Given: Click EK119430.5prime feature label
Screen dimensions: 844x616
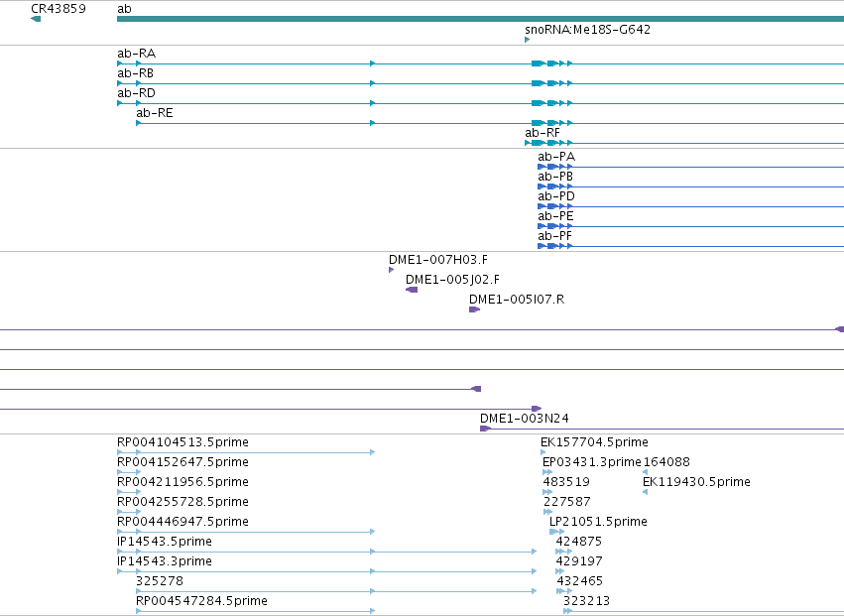Looking at the screenshot, I should pyautogui.click(x=696, y=482).
